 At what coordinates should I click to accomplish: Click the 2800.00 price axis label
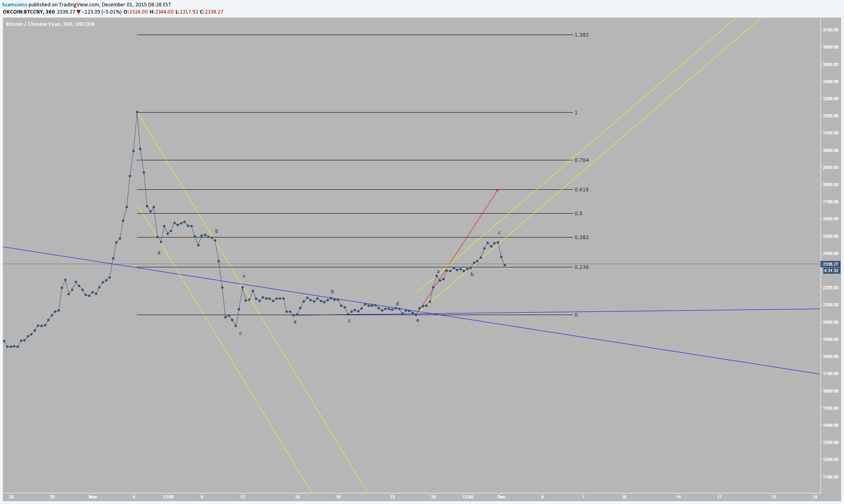click(x=830, y=185)
